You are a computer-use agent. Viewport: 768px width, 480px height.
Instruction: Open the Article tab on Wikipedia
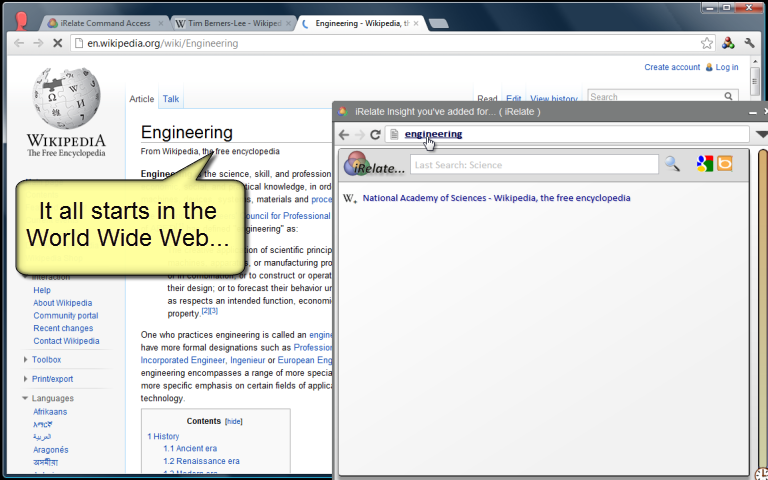click(142, 99)
